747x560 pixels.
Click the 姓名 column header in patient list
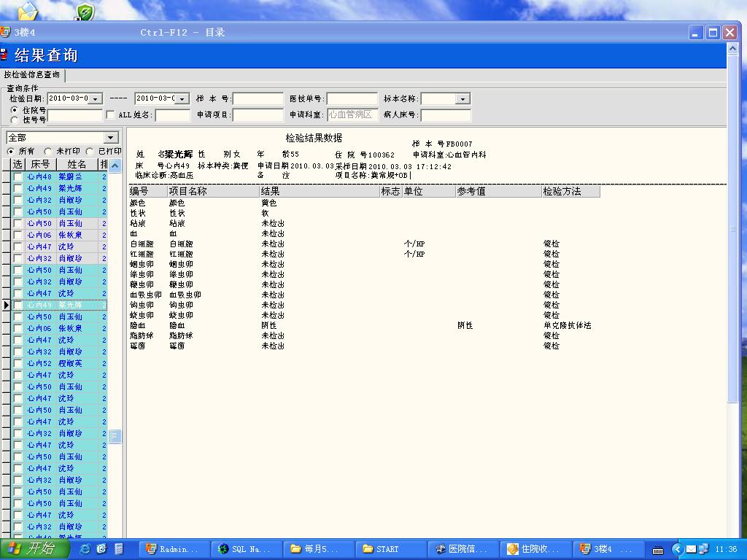[77, 164]
